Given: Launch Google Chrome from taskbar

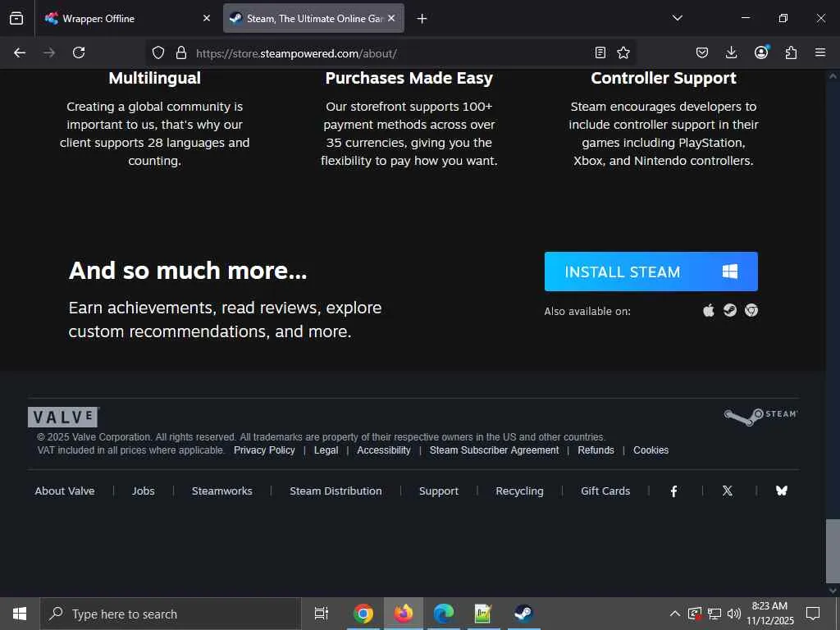Looking at the screenshot, I should (363, 614).
